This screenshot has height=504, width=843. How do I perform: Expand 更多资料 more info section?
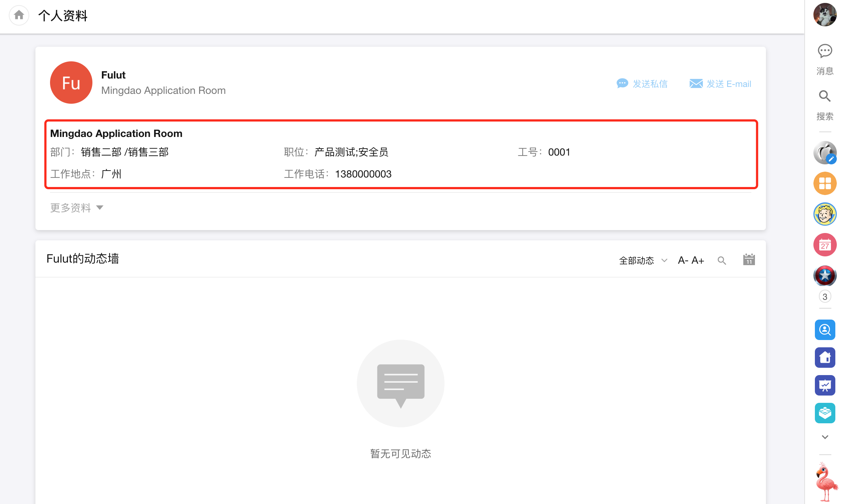point(77,208)
